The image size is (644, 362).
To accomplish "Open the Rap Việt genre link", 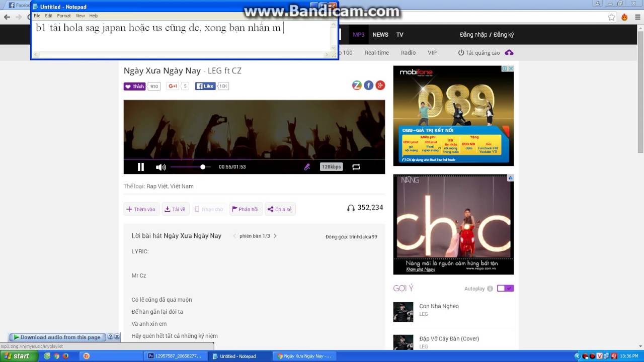I will click(x=157, y=186).
